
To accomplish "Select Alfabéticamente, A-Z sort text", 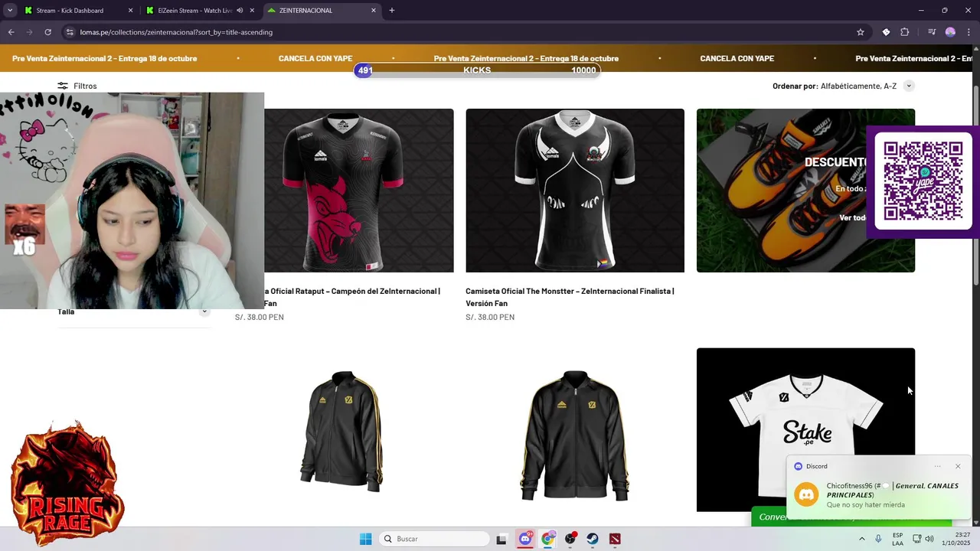I will [858, 86].
